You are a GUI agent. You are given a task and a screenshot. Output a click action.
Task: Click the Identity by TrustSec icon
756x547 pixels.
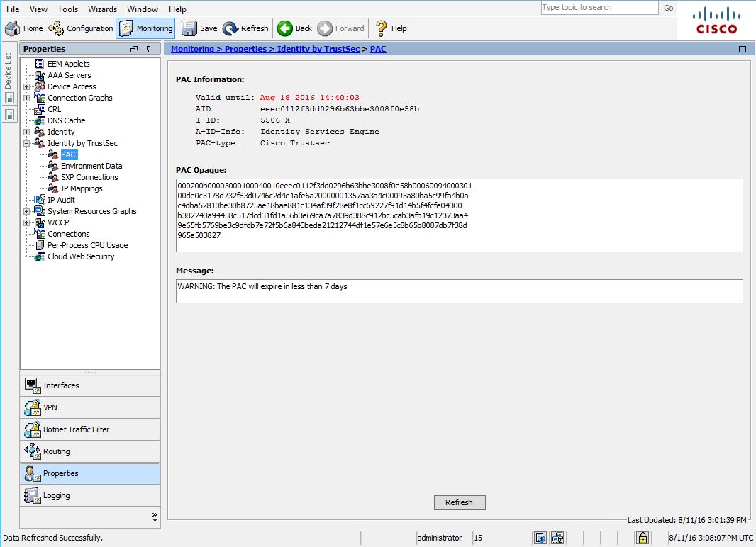[40, 143]
